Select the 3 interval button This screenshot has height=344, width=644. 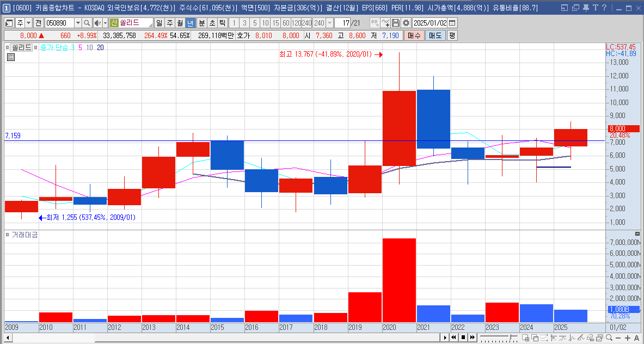[244, 23]
